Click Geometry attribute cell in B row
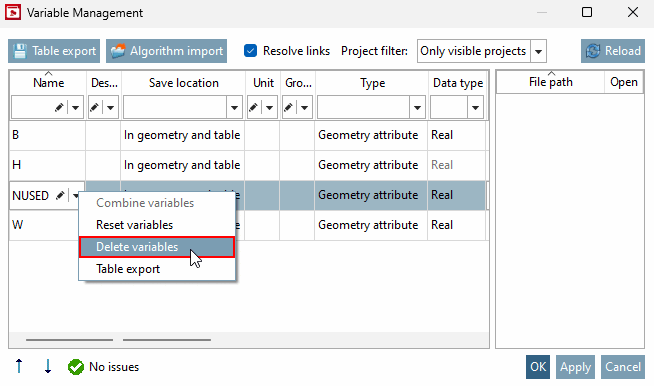This screenshot has height=386, width=654. tap(371, 135)
